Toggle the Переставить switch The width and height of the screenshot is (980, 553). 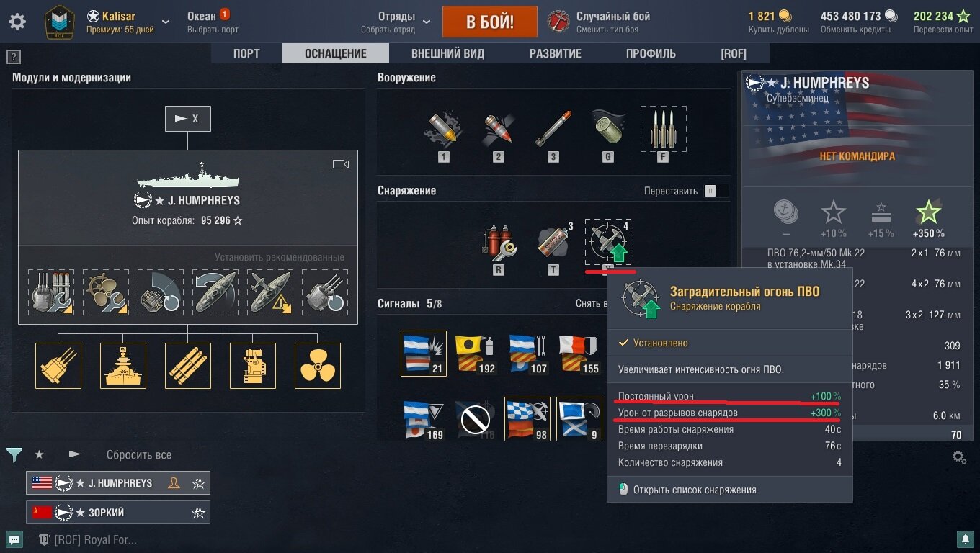click(x=716, y=191)
